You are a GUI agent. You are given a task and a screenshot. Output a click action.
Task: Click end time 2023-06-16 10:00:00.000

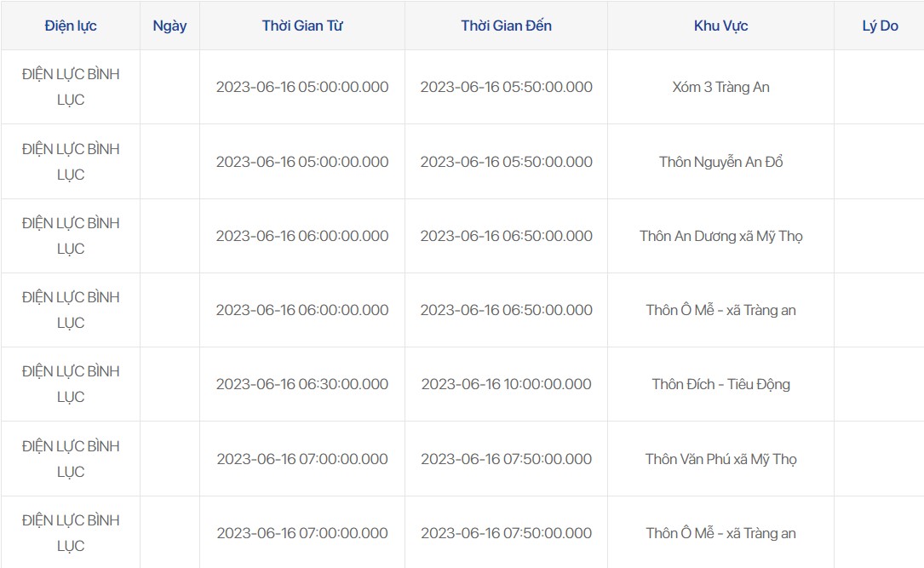tap(506, 384)
